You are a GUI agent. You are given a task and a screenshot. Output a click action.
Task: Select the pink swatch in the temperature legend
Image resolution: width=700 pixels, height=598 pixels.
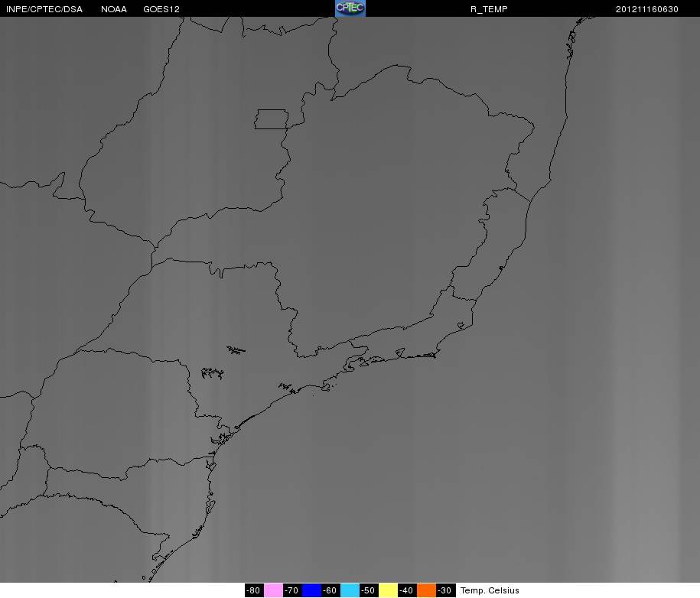(x=273, y=590)
